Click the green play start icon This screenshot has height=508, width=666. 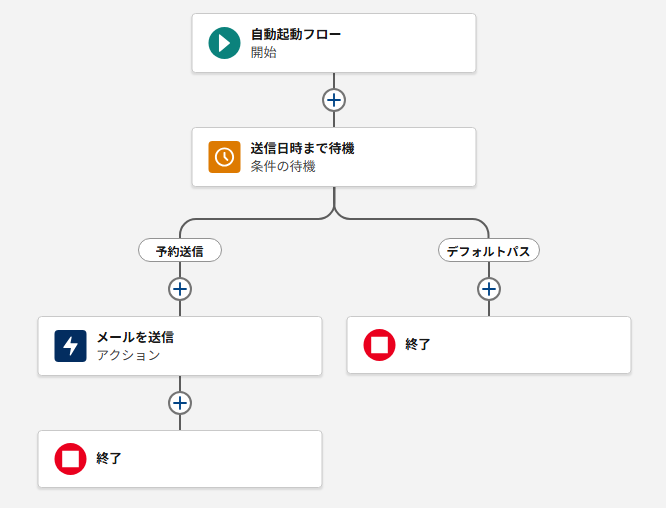pos(224,43)
